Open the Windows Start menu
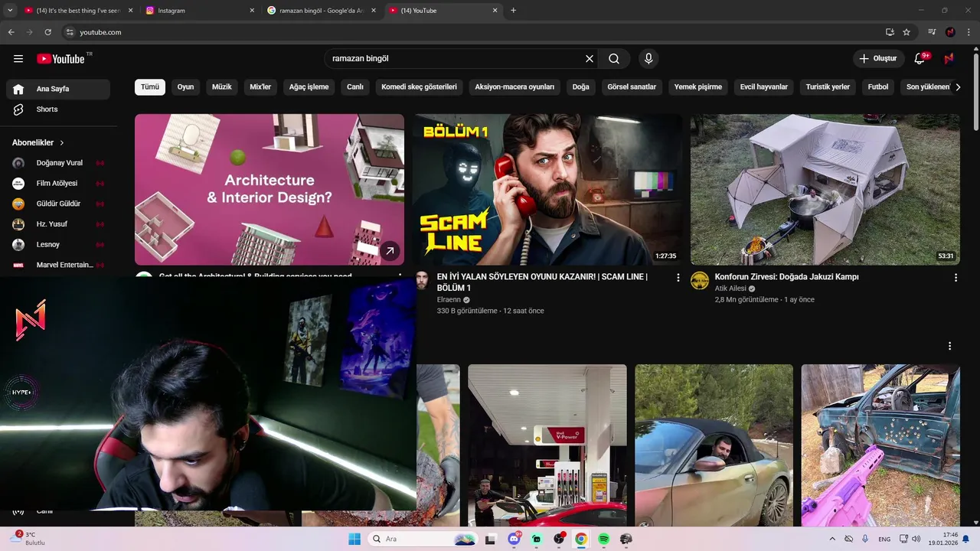The width and height of the screenshot is (980, 551). 354,539
